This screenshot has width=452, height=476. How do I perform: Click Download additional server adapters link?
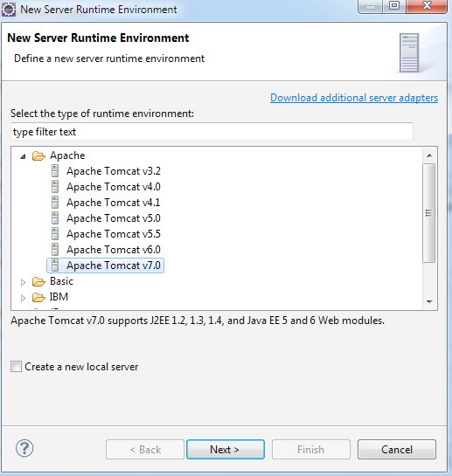(354, 98)
